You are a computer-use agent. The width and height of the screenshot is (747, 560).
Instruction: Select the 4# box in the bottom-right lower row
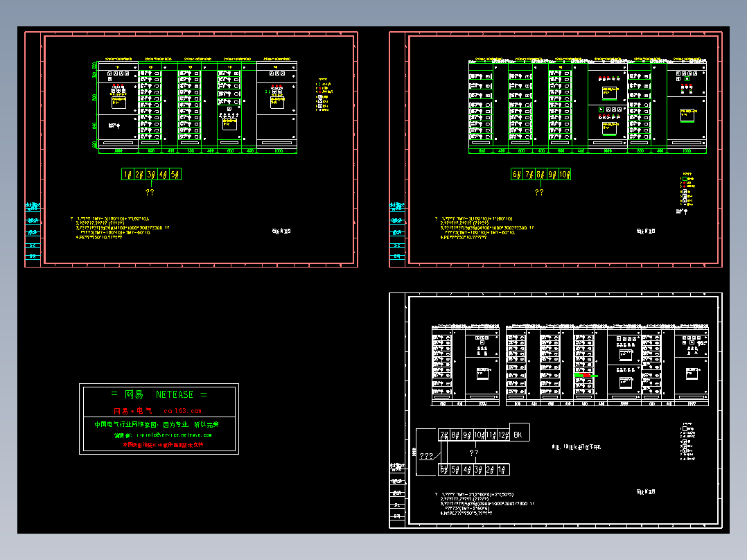pos(467,470)
